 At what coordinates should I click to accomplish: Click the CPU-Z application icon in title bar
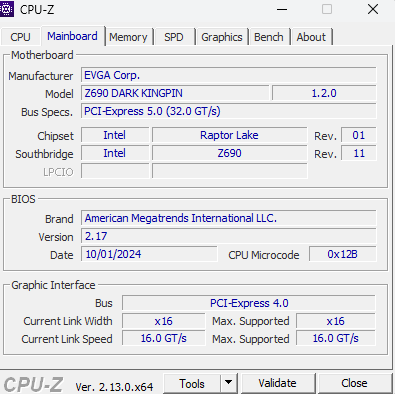(6, 9)
